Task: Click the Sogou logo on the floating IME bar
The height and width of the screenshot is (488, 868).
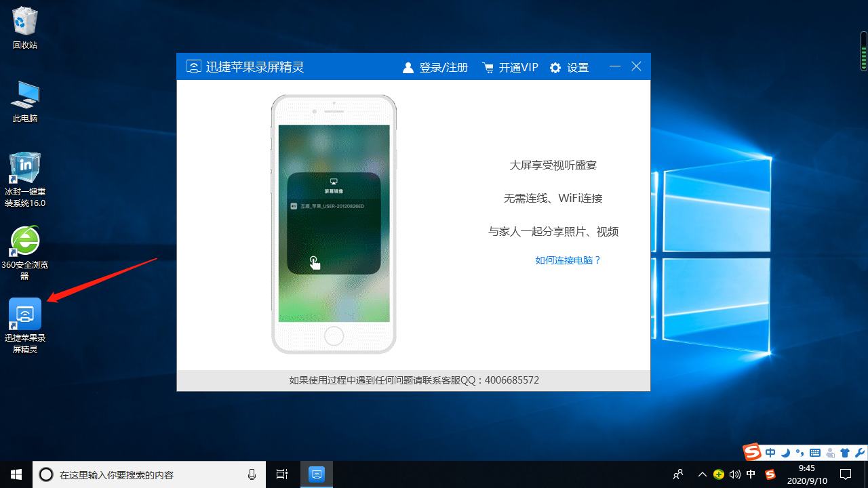Action: pos(751,452)
